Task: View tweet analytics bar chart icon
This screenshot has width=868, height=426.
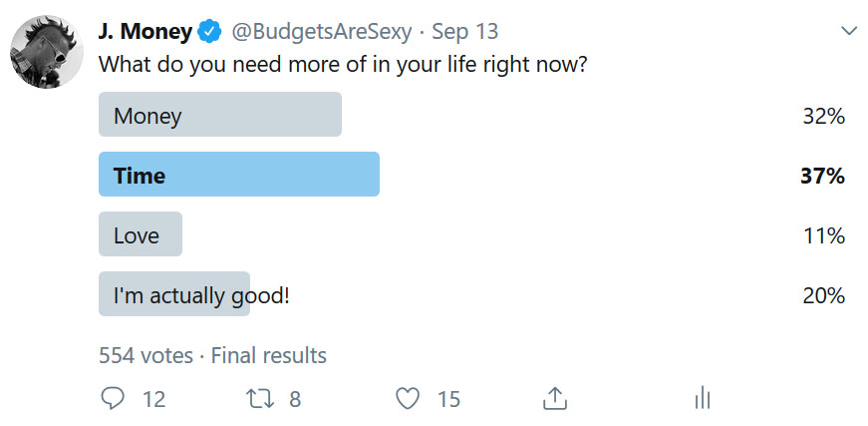Action: tap(702, 399)
